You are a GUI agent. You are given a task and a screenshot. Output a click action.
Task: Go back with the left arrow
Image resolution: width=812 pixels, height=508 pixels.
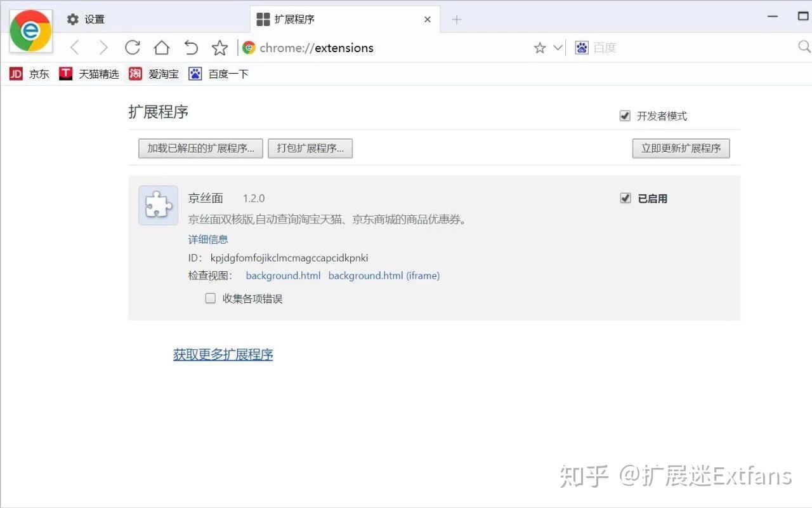(75, 48)
